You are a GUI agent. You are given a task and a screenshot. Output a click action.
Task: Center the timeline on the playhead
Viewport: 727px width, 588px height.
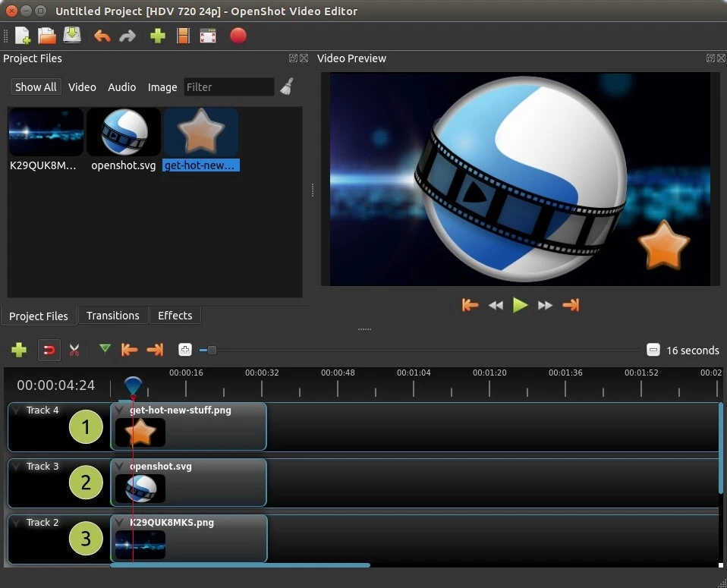click(184, 350)
